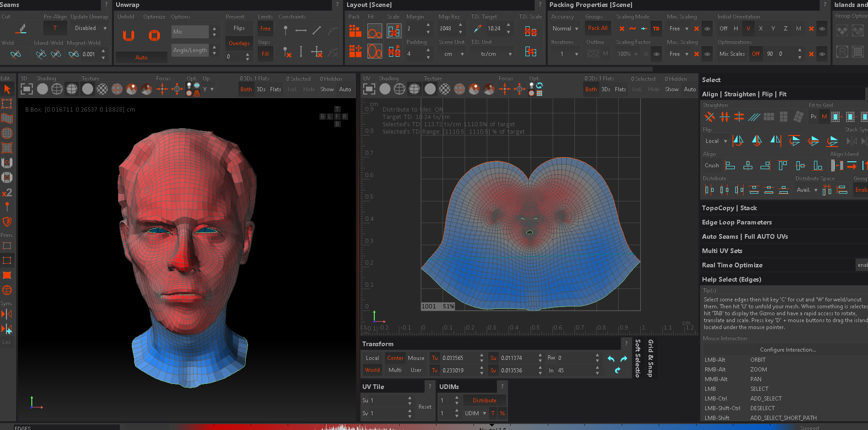Open Configure Interaction...
Screen dimensions: 868x430
click(788, 350)
